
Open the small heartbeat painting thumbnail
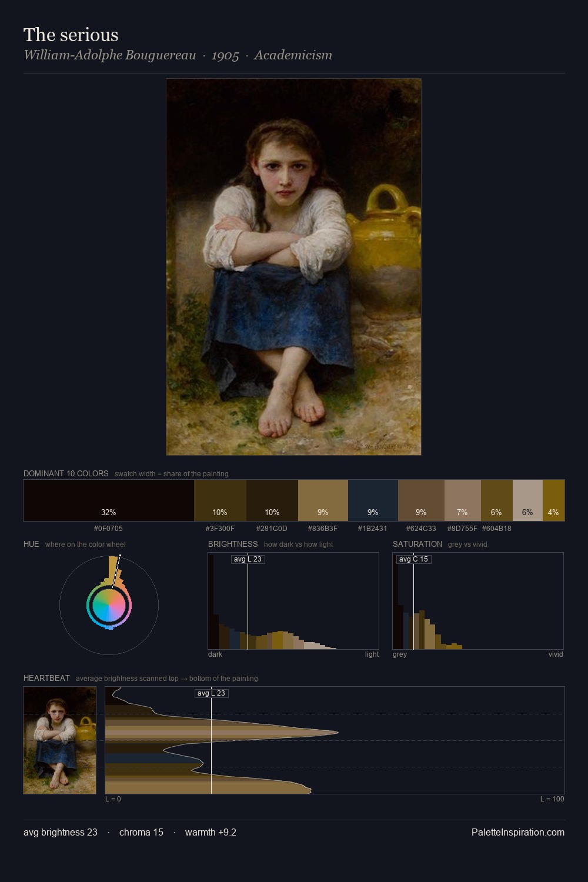(59, 740)
